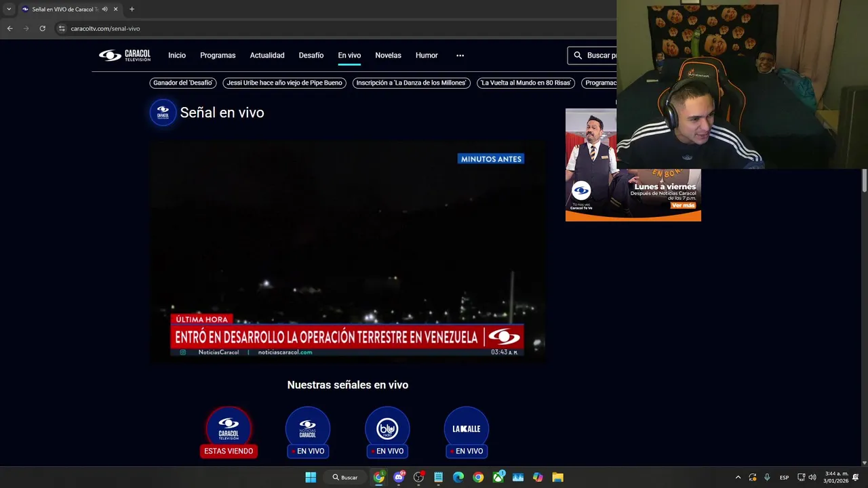Switch the ESP input language

click(784, 477)
